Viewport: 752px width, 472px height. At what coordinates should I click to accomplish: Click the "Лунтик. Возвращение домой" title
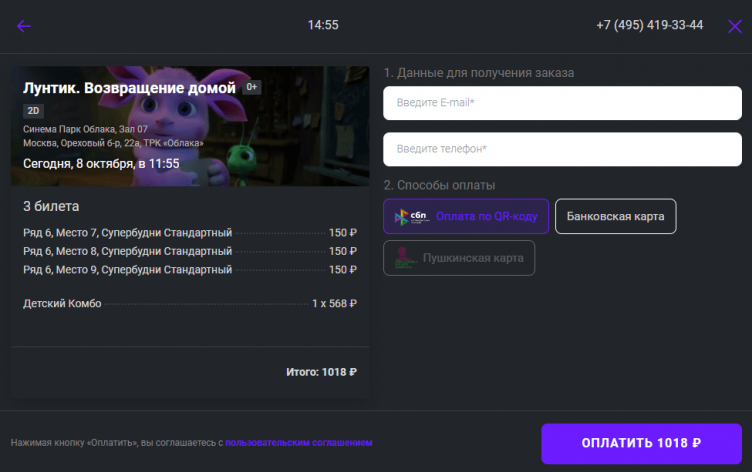(129, 88)
